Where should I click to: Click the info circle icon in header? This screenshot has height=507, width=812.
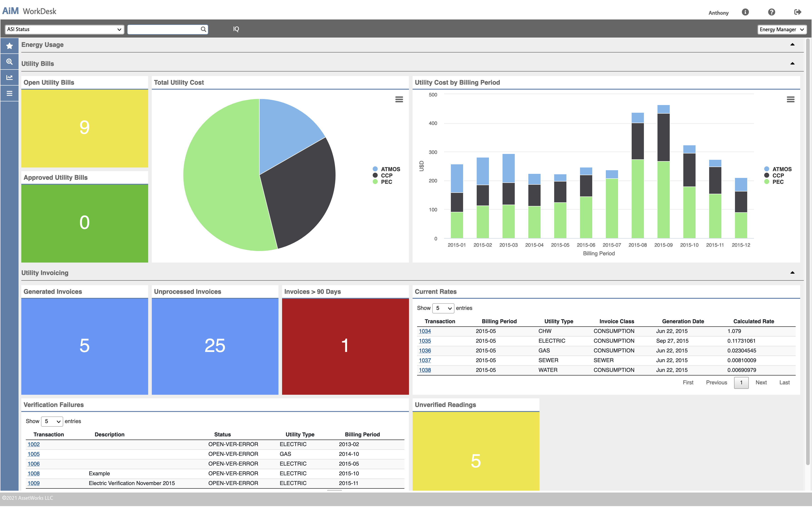745,12
